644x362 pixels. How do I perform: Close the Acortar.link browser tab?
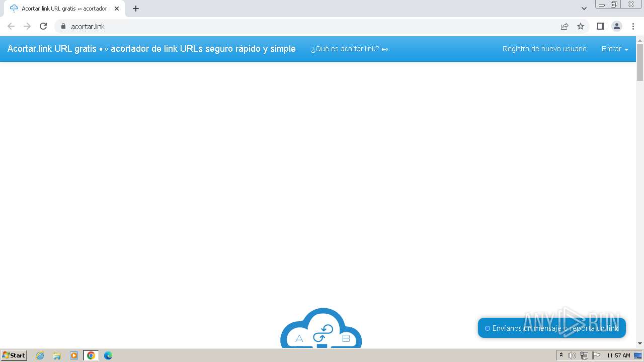coord(117,9)
